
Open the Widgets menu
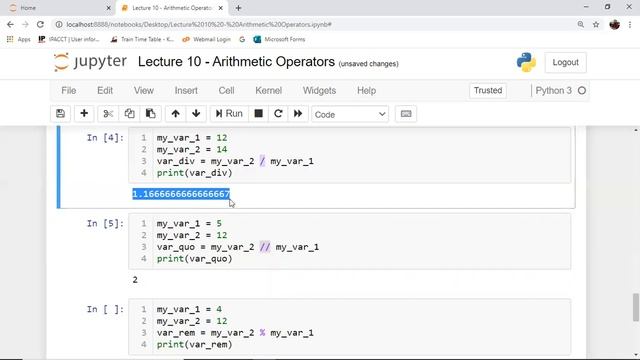[x=319, y=91]
